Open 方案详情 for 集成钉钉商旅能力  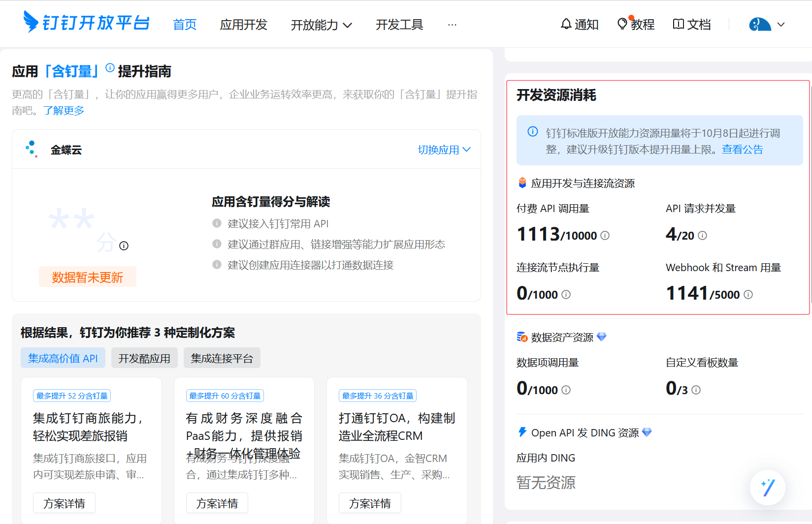click(64, 503)
